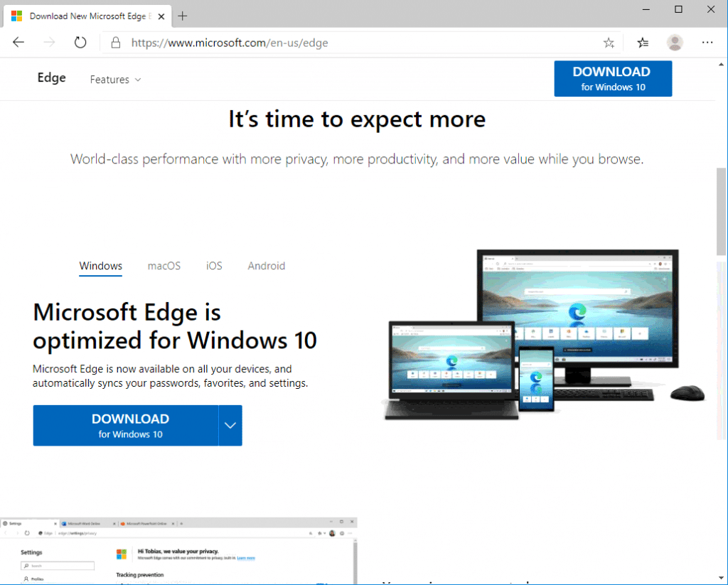Viewport: 728px width, 585px height.
Task: Click the site security lock icon
Action: pos(115,42)
